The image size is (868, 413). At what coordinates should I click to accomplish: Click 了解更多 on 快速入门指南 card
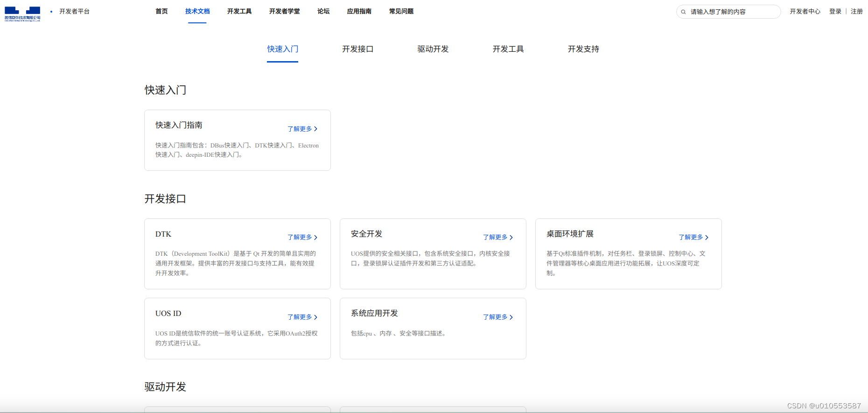coord(302,129)
